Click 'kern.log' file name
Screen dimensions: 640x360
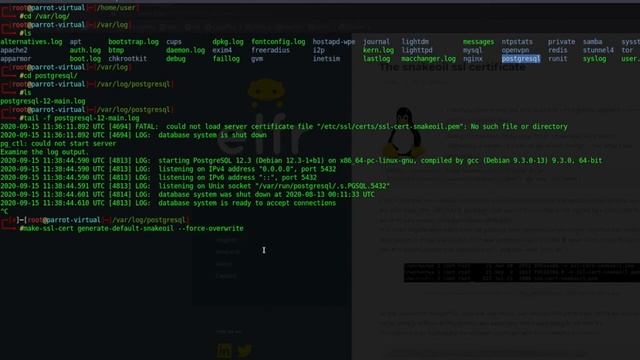tap(378, 50)
